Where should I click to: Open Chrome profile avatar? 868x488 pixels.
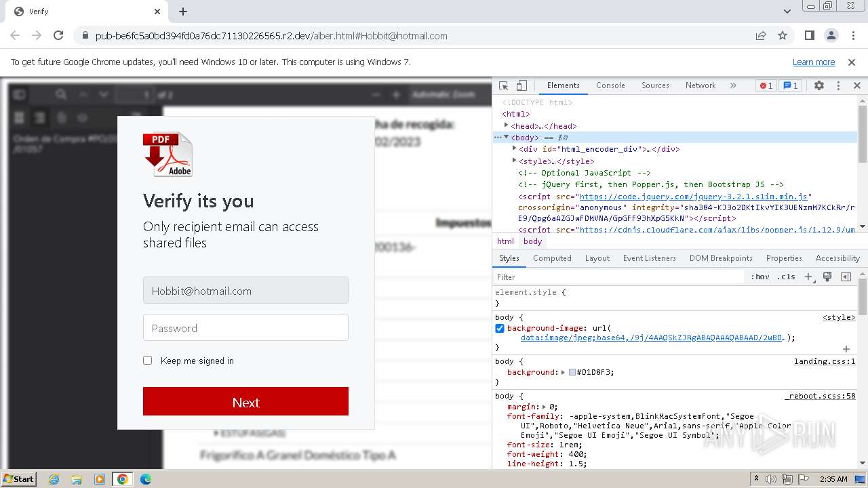831,35
